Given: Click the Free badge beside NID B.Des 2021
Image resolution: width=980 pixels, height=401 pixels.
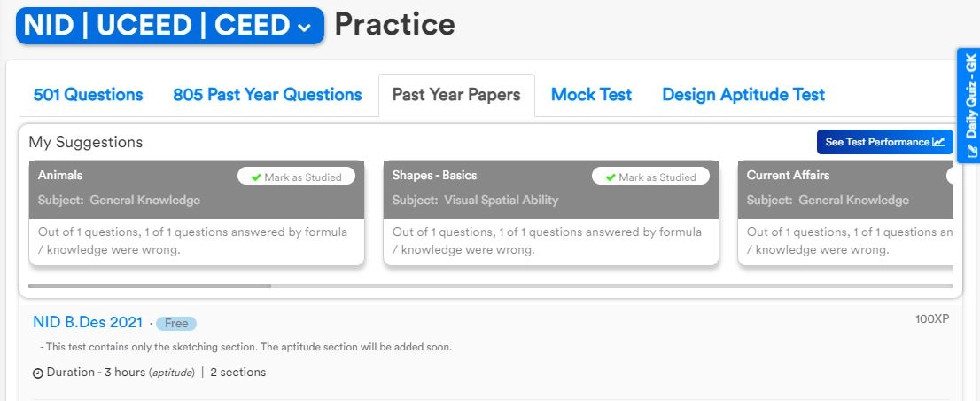Looking at the screenshot, I should 176,324.
